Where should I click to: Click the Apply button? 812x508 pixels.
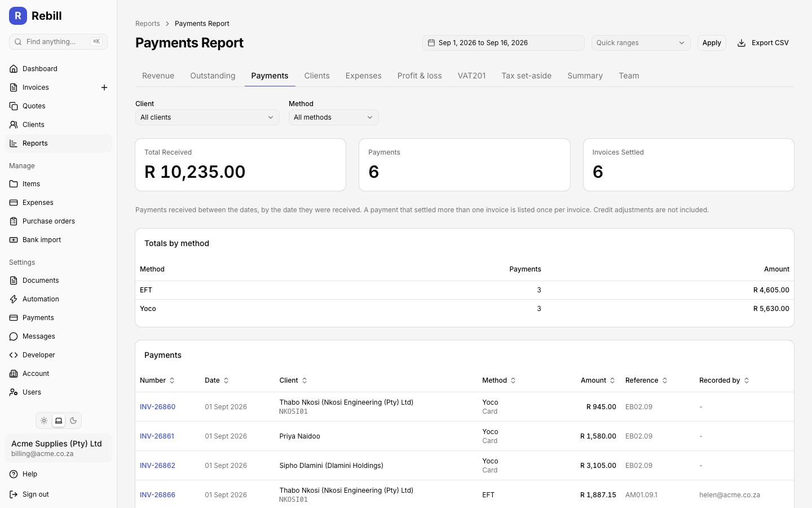712,43
